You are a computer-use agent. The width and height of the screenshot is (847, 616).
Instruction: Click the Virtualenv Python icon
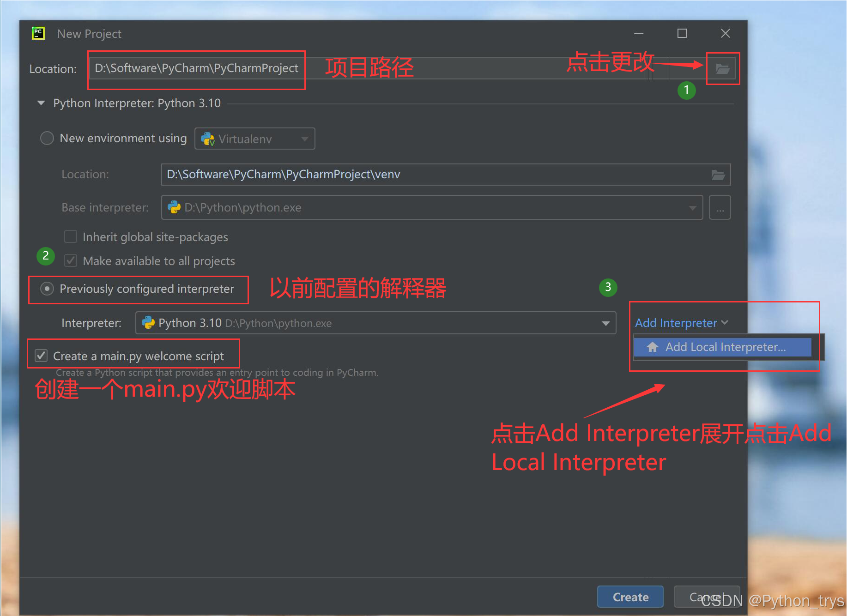208,139
